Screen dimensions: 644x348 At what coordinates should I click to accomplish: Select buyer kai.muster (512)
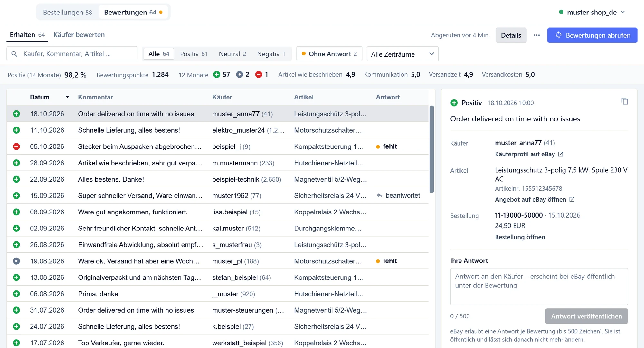(236, 229)
